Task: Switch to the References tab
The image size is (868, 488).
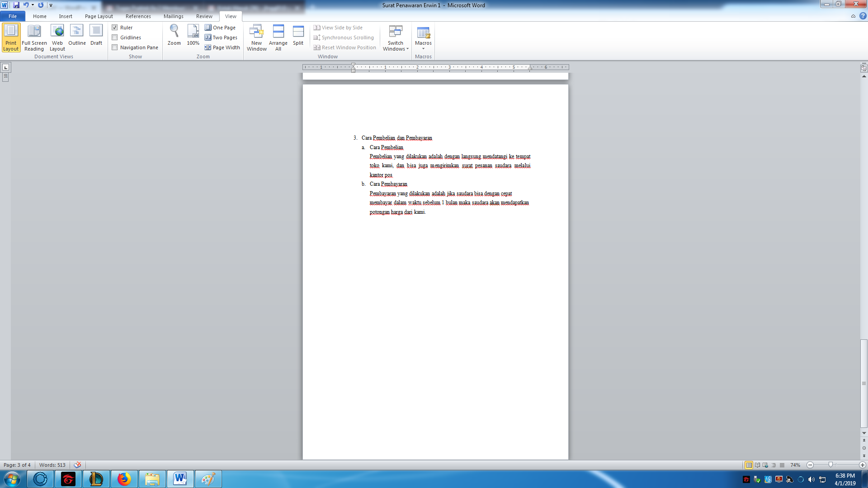Action: point(138,16)
